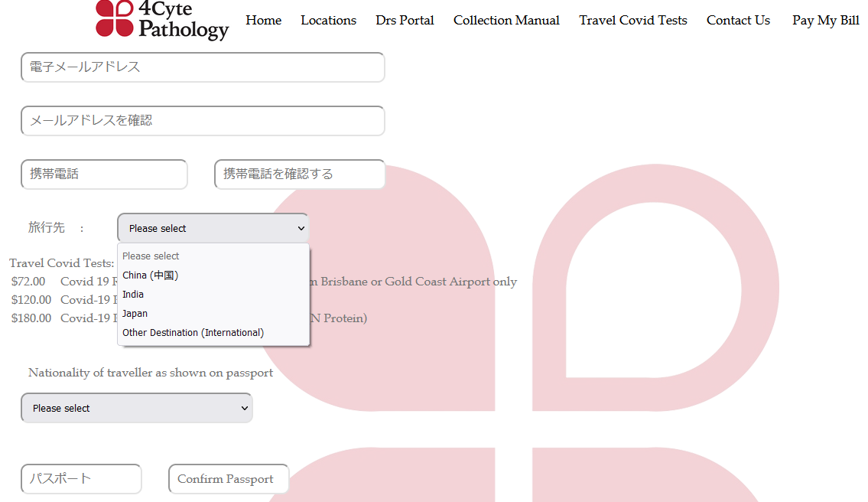
Task: Choose India in the destination list
Action: 133,295
